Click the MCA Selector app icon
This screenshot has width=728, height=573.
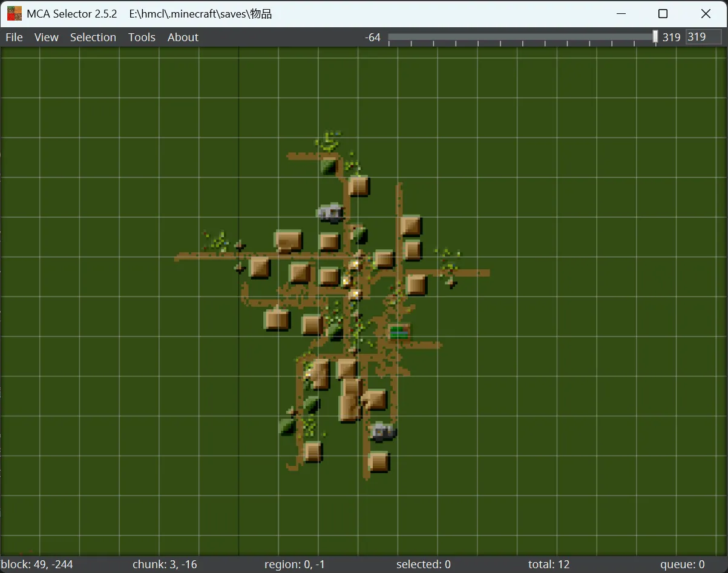point(14,13)
